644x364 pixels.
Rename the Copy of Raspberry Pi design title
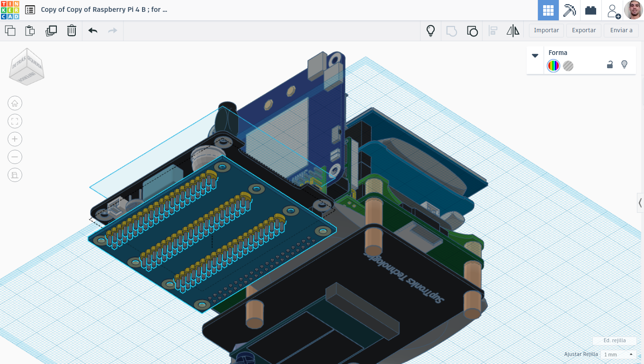pyautogui.click(x=104, y=9)
